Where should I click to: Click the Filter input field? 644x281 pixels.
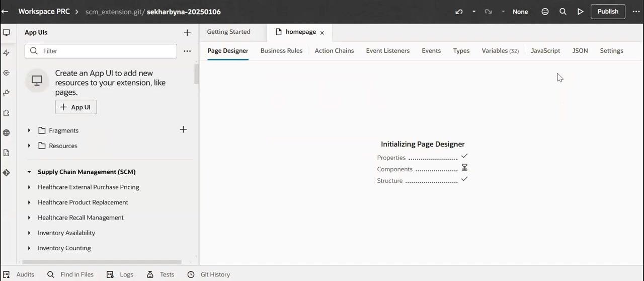(101, 51)
